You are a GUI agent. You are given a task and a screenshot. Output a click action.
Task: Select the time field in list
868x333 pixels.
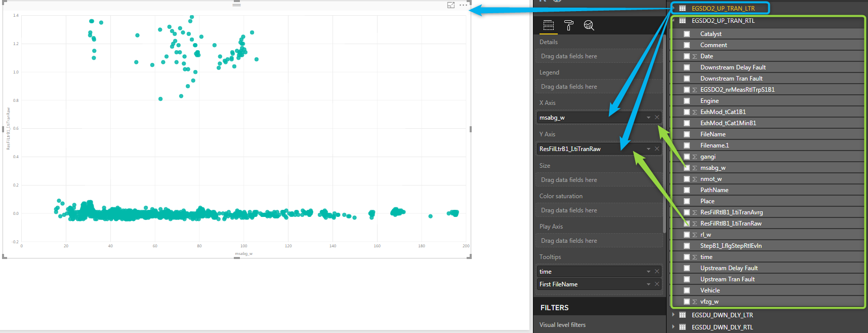[706, 257]
